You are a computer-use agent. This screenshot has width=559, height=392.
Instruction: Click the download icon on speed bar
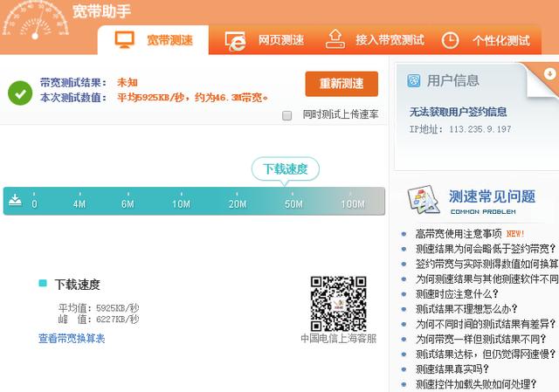(x=15, y=200)
